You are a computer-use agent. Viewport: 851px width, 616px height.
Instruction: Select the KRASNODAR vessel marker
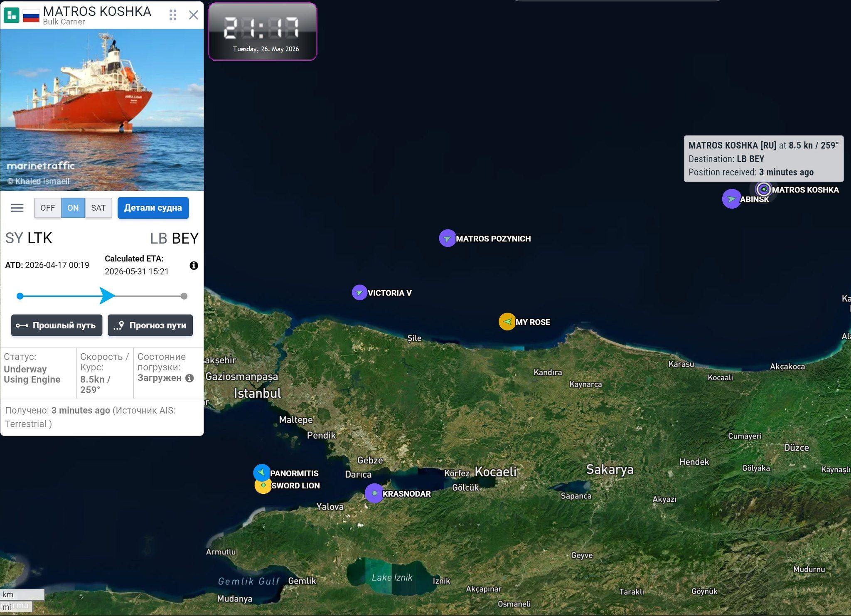click(x=374, y=493)
